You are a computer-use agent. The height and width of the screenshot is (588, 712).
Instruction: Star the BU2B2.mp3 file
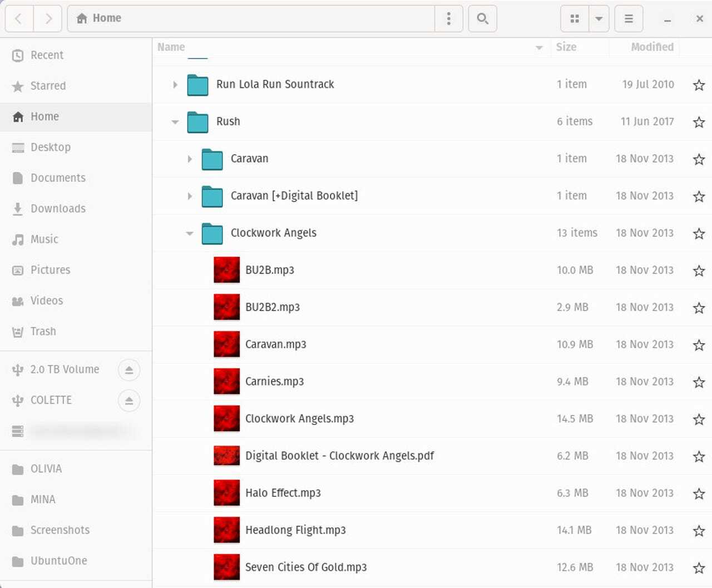coord(699,308)
